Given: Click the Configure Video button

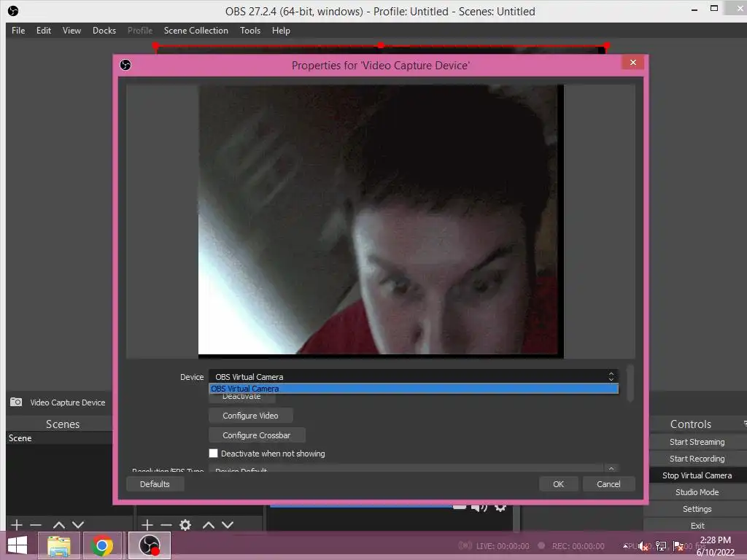Looking at the screenshot, I should point(251,415).
